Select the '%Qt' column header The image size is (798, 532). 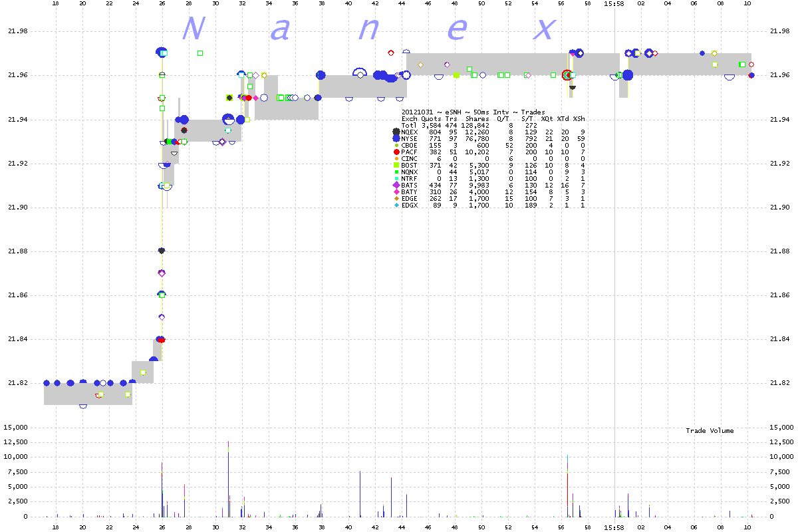547,118
